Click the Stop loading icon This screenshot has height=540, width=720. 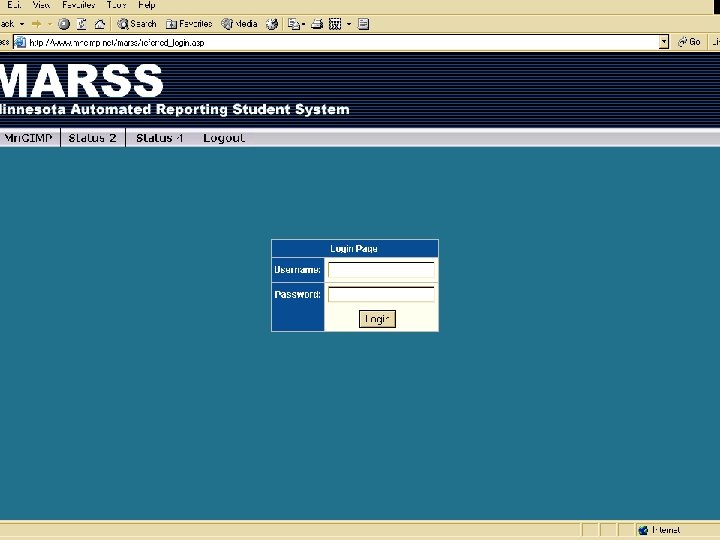click(64, 24)
